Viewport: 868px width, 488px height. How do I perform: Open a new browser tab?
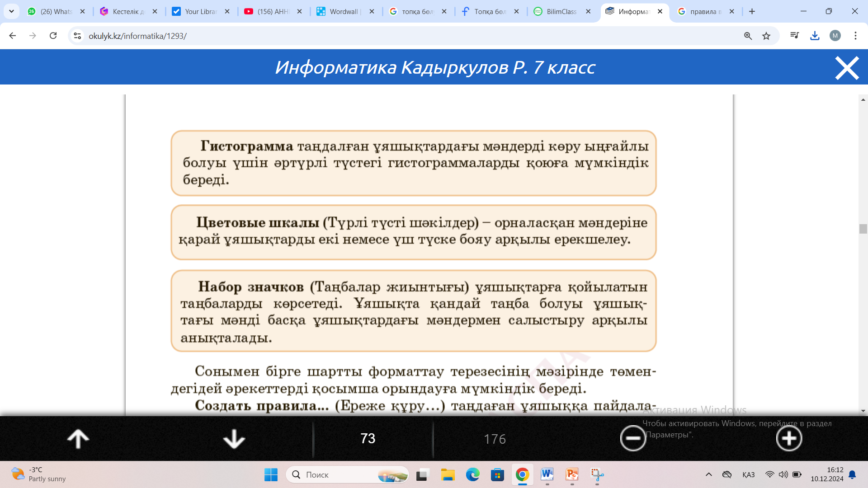(752, 11)
